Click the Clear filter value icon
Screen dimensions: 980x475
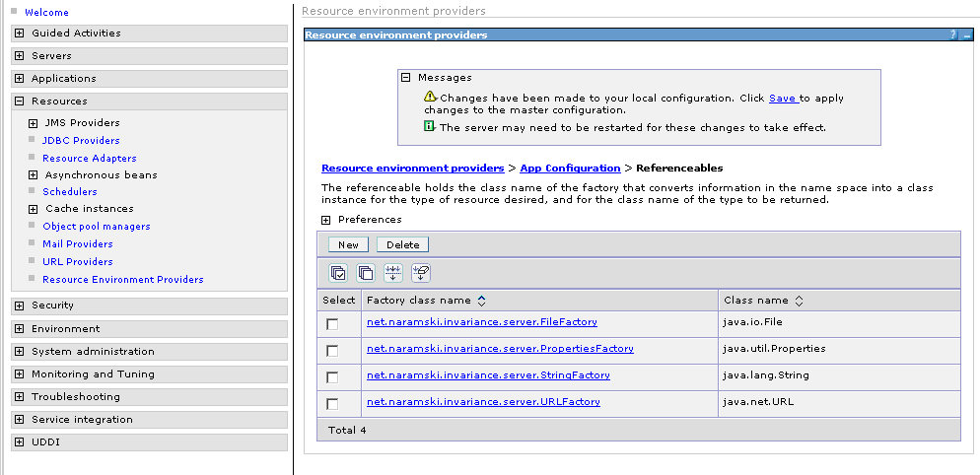point(421,273)
